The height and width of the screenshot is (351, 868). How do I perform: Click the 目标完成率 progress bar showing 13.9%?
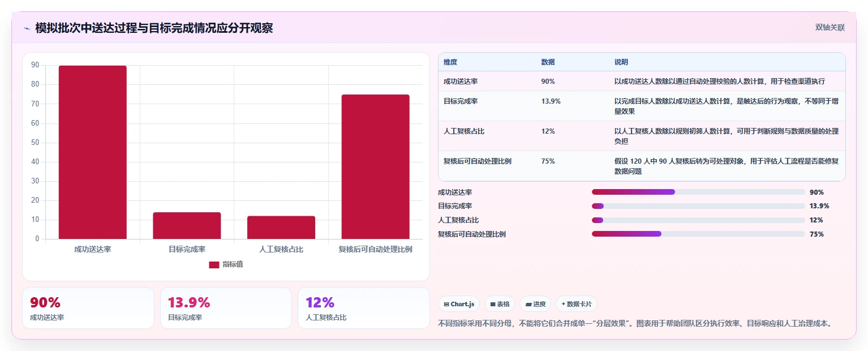pyautogui.click(x=698, y=206)
